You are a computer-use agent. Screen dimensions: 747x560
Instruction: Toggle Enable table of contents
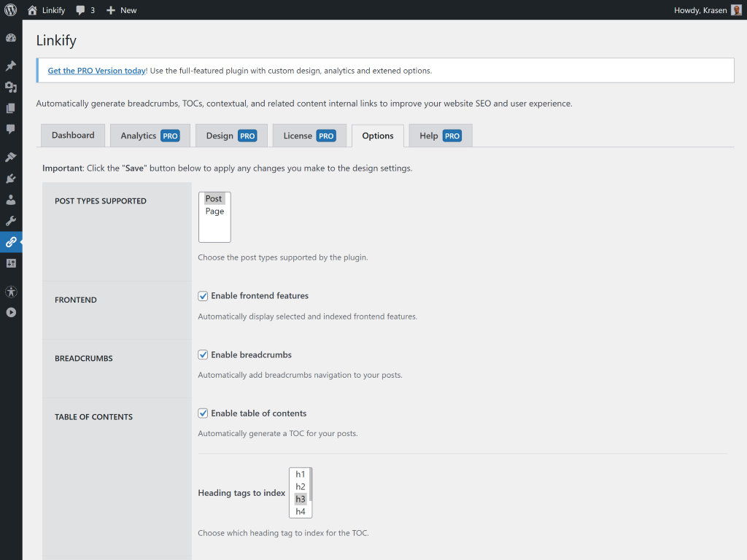point(203,413)
